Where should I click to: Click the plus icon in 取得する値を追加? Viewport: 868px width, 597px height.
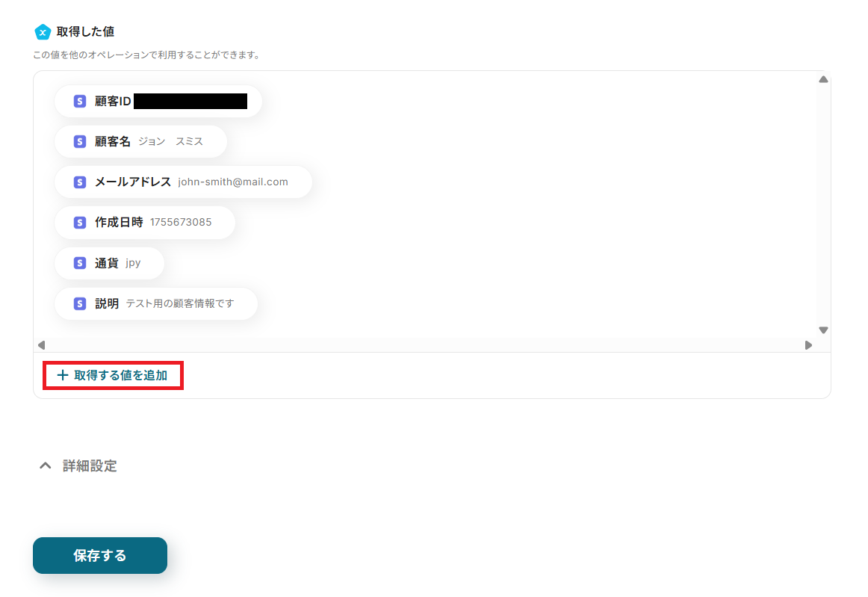coord(63,376)
